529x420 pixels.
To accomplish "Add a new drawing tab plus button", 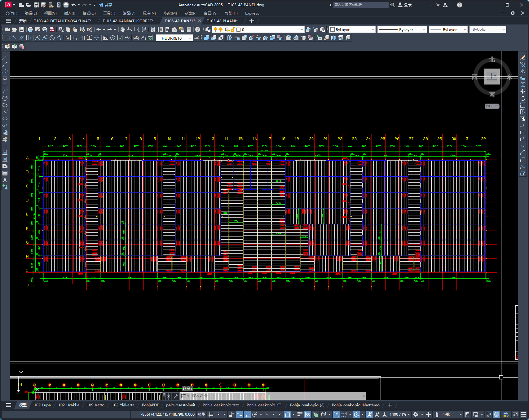I will (x=252, y=21).
